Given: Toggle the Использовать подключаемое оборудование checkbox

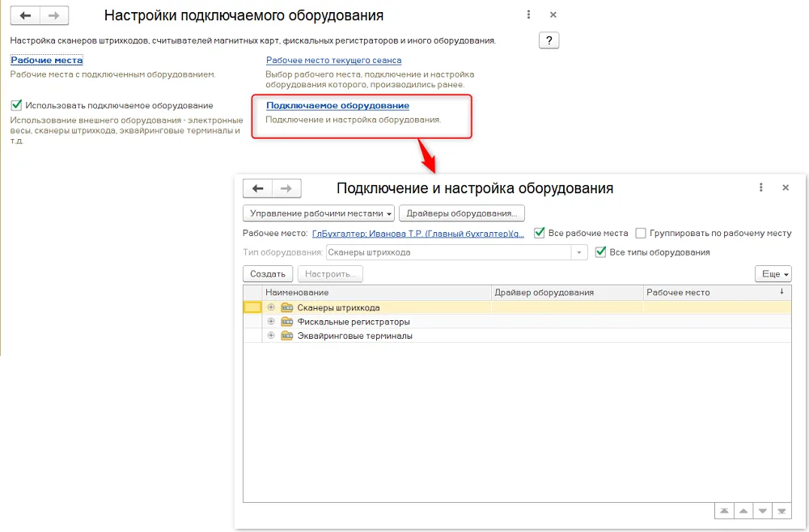Looking at the screenshot, I should [16, 105].
